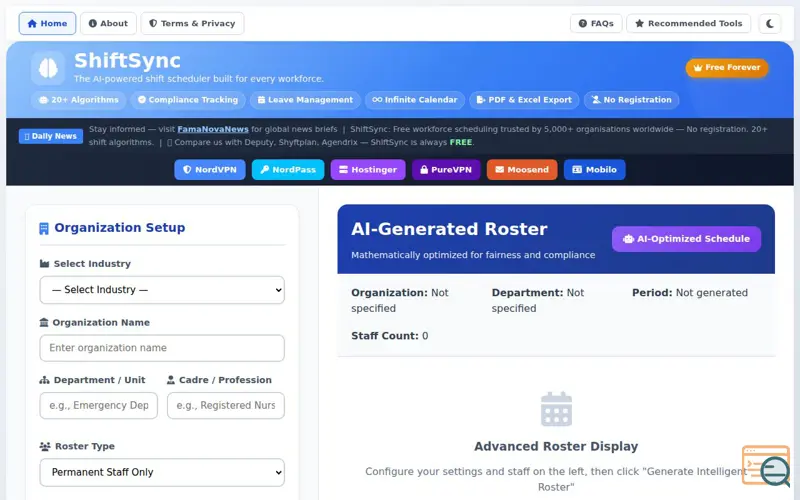The image size is (800, 500).
Task: Click the 20+ Algorithms feature pill
Action: [x=79, y=100]
